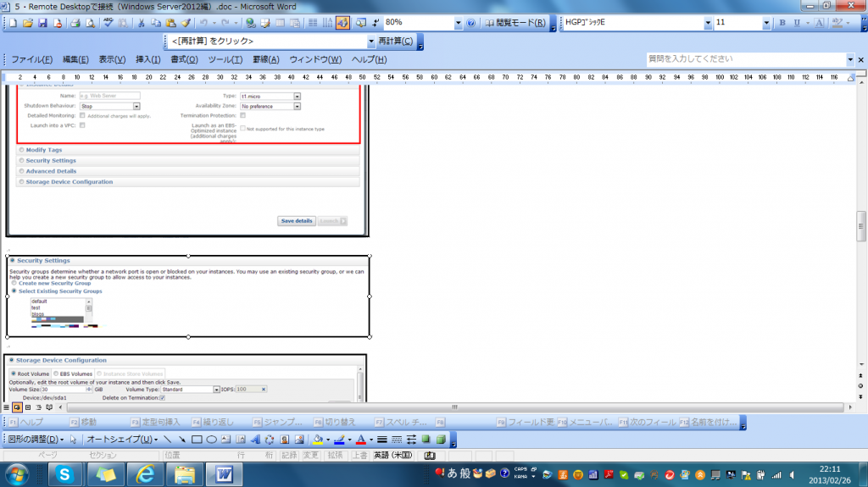The image size is (868, 487).
Task: Cut selection with the scissors icon
Action: [x=142, y=23]
